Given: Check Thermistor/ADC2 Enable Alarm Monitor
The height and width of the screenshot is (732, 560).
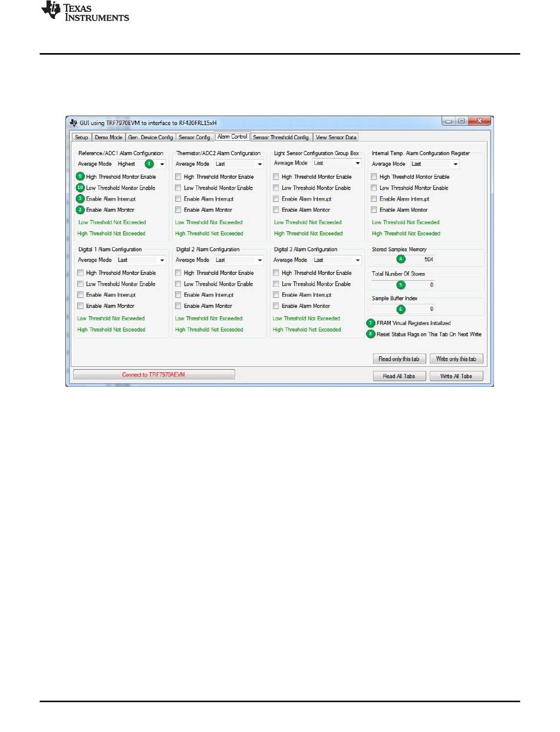Looking at the screenshot, I should pyautogui.click(x=179, y=210).
